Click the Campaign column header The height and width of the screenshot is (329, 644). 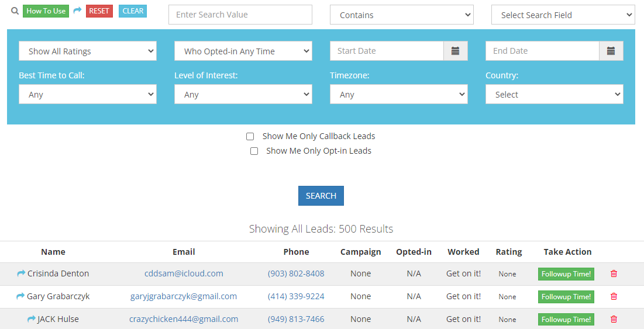[x=361, y=252]
